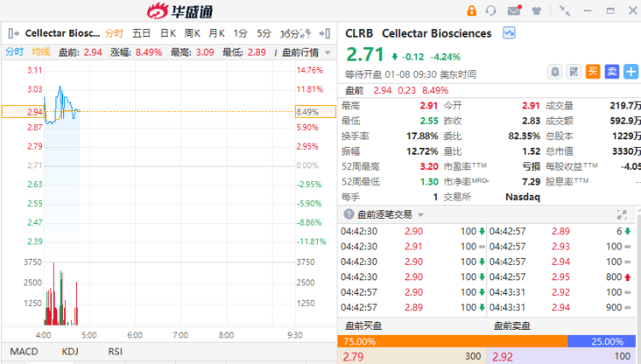Click the orange 买 buy button
This screenshot has width=641, height=364.
coord(593,72)
